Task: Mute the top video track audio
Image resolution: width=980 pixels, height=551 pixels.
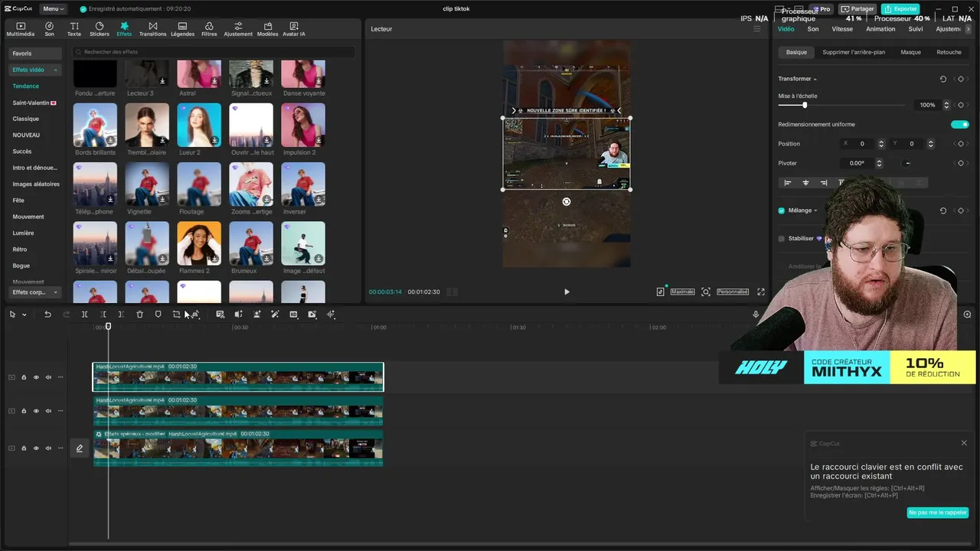Action: (x=48, y=377)
